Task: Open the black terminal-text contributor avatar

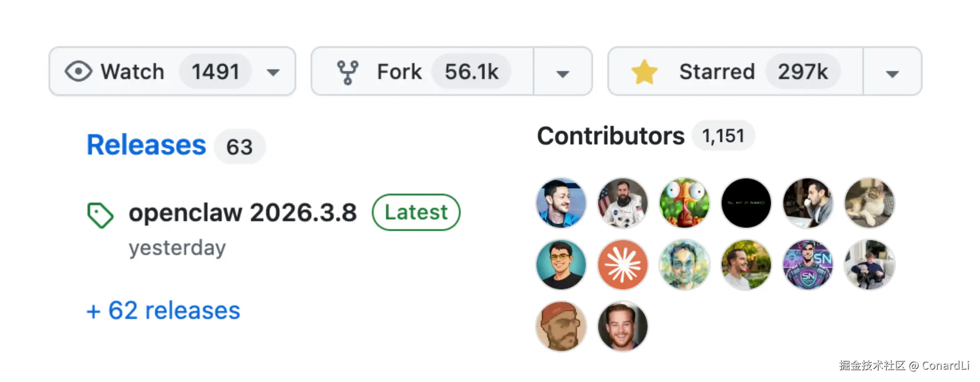Action: 746,203
